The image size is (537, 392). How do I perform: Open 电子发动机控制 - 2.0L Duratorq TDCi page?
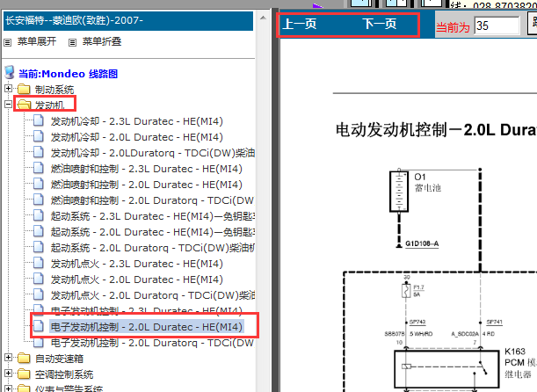pyautogui.click(x=152, y=343)
